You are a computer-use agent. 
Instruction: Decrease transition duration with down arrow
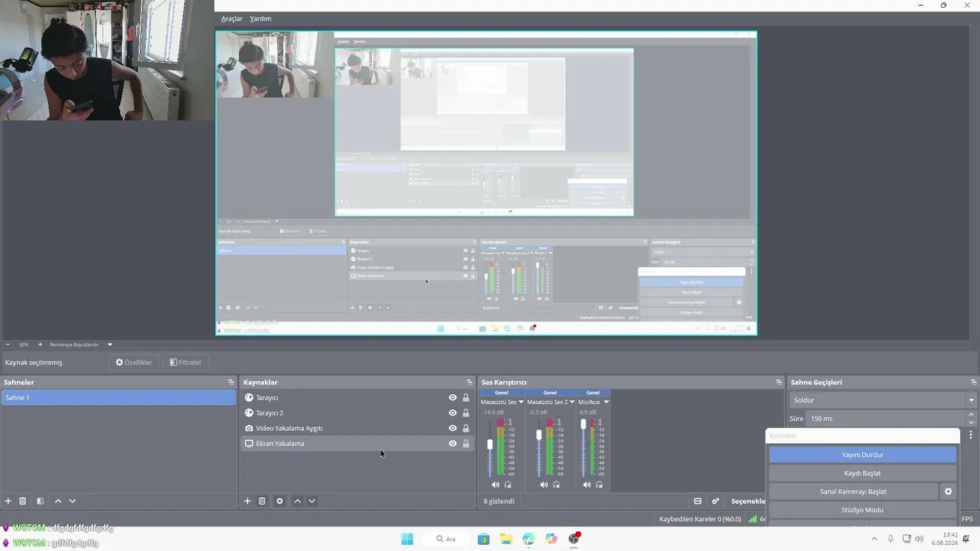point(972,422)
